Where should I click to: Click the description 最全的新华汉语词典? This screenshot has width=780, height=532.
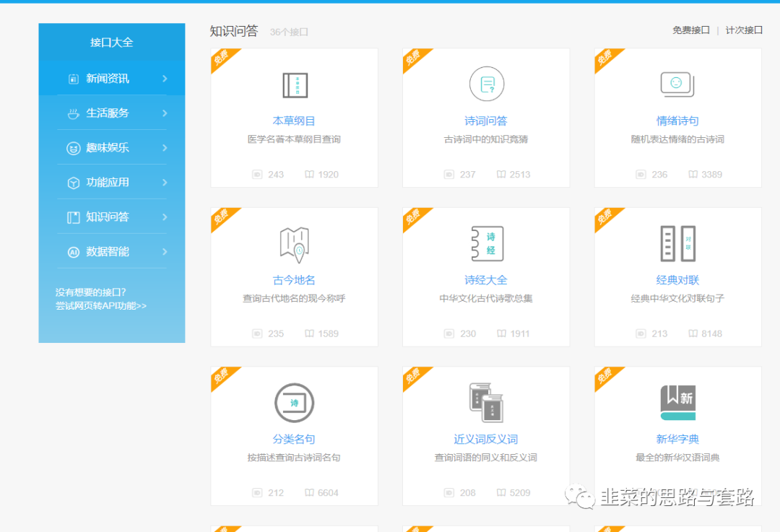(677, 458)
